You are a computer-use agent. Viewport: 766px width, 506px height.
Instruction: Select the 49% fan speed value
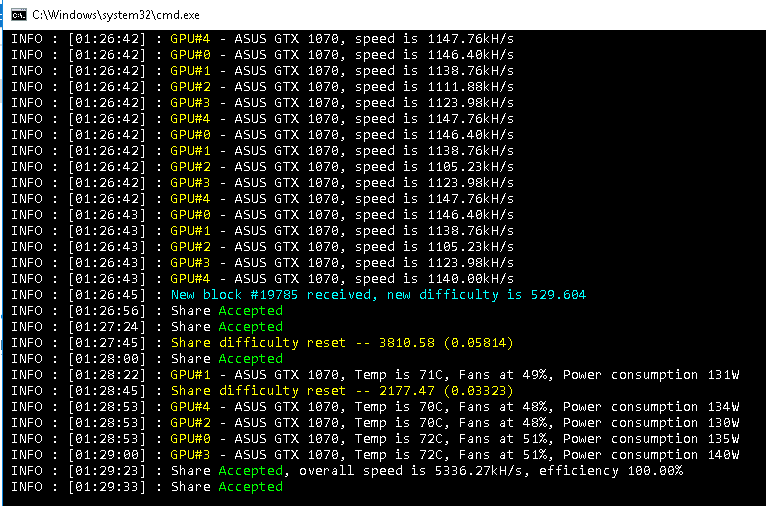(x=535, y=375)
